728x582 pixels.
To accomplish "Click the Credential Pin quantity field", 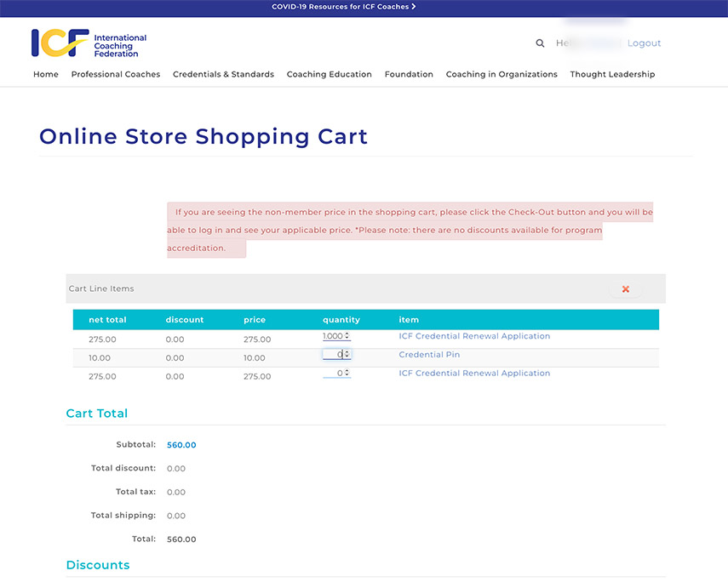I will [335, 355].
